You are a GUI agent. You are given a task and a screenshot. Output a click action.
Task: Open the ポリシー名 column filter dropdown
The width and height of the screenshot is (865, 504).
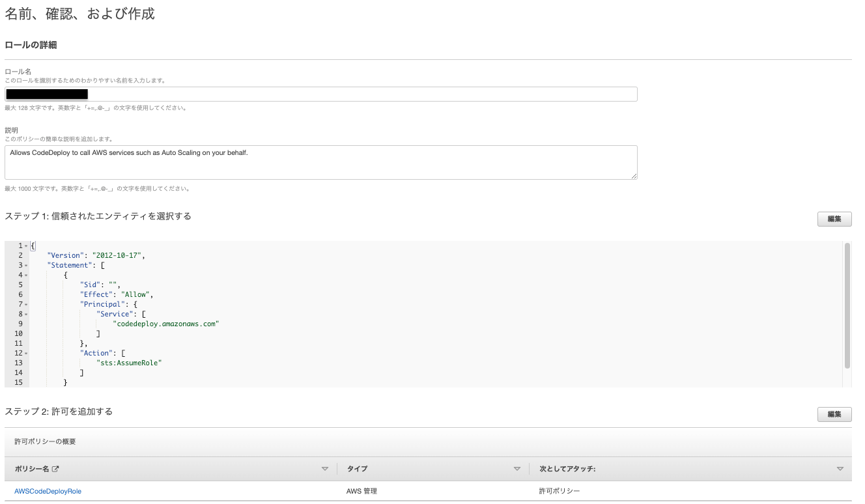coord(324,468)
